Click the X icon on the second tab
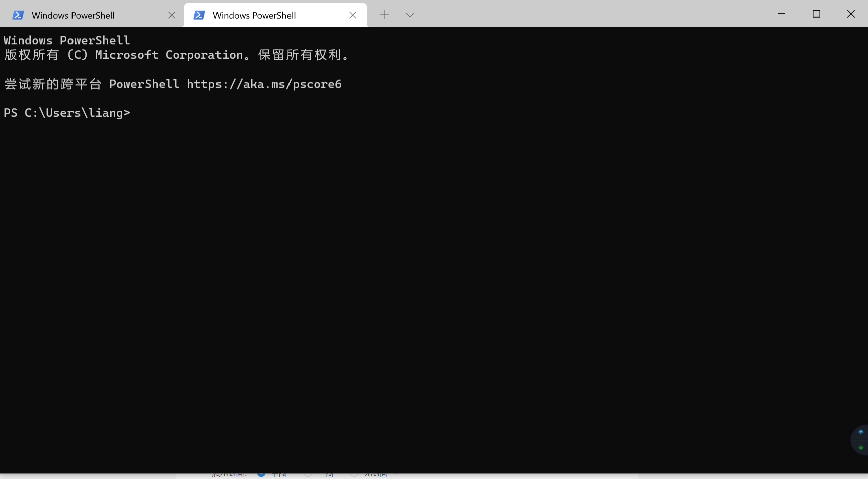The width and height of the screenshot is (868, 479). (353, 15)
